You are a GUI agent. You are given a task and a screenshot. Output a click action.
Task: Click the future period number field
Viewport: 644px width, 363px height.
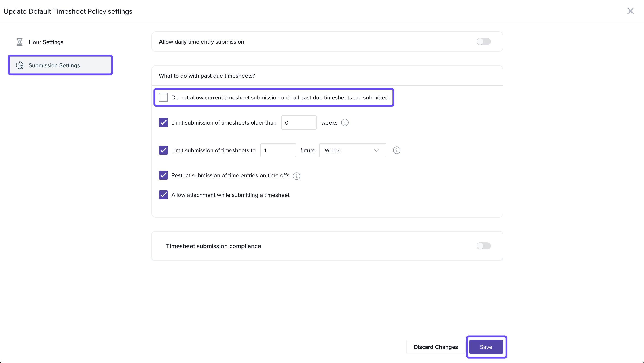pos(278,150)
